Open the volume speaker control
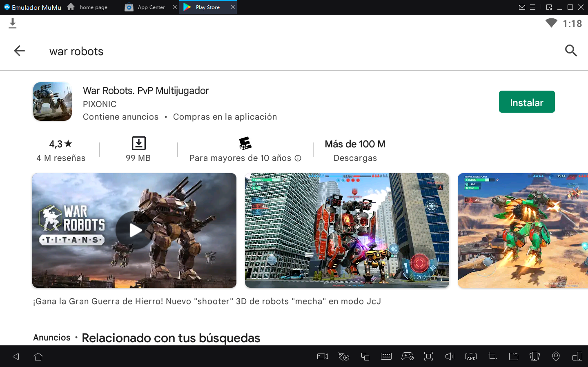The width and height of the screenshot is (588, 367). tap(450, 356)
